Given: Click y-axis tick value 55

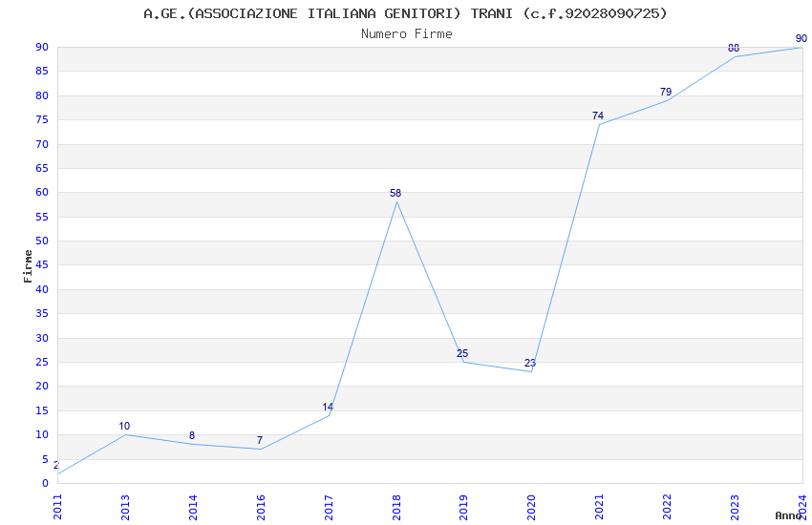Looking at the screenshot, I should click(x=42, y=218).
